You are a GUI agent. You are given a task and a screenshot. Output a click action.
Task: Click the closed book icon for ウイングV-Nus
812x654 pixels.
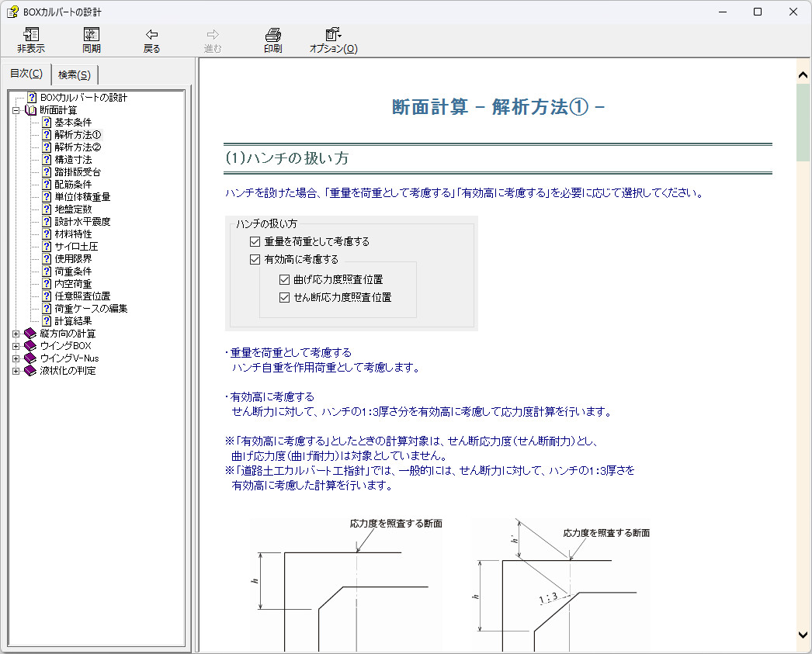(x=30, y=358)
